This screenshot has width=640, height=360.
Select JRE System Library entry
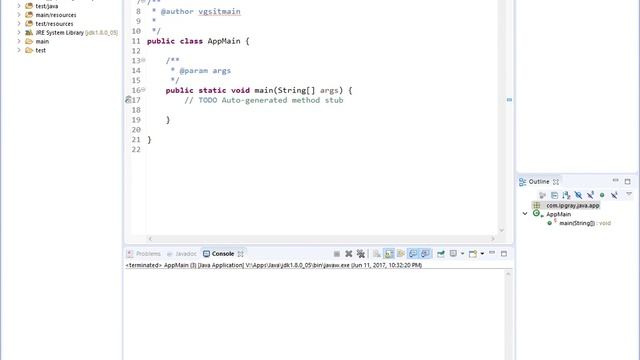coord(76,33)
